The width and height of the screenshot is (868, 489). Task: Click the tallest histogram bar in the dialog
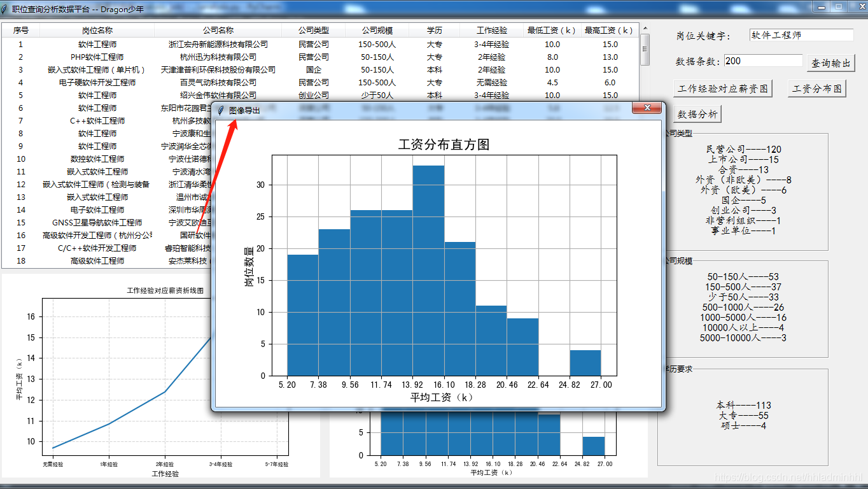pos(428,271)
